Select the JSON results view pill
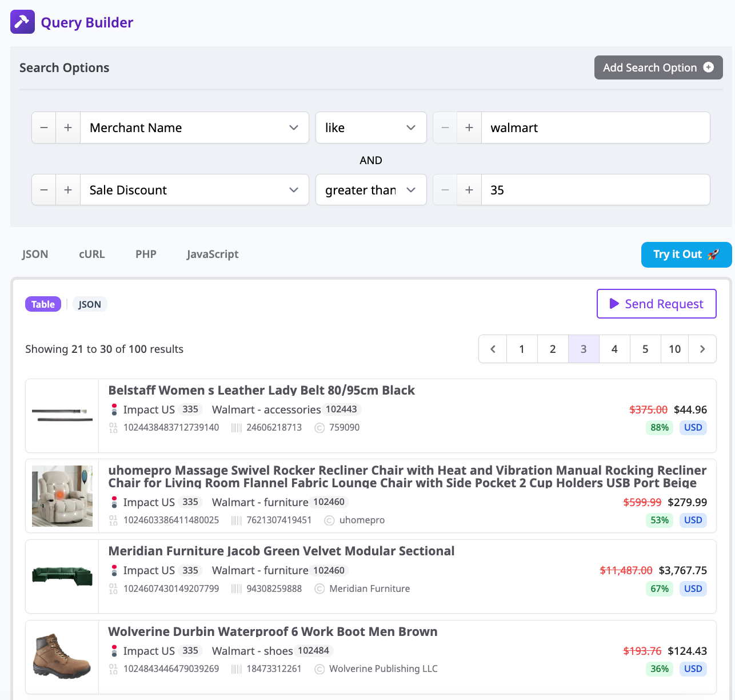Screen dimensions: 735x700 tap(90, 304)
